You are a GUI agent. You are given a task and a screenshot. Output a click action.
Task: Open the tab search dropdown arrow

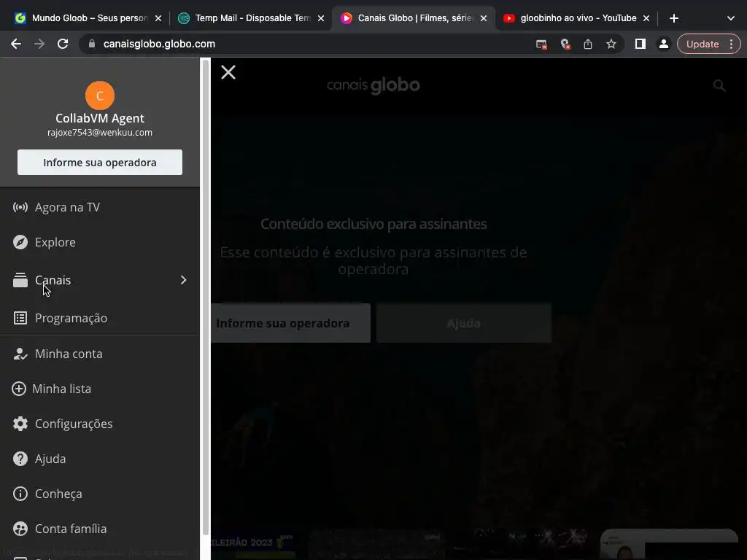tap(730, 18)
